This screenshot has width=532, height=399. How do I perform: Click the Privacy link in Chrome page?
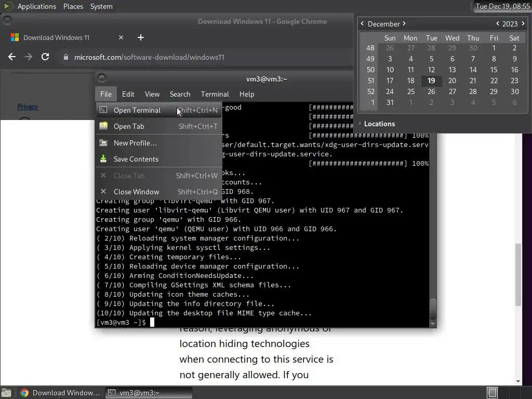pos(28,107)
